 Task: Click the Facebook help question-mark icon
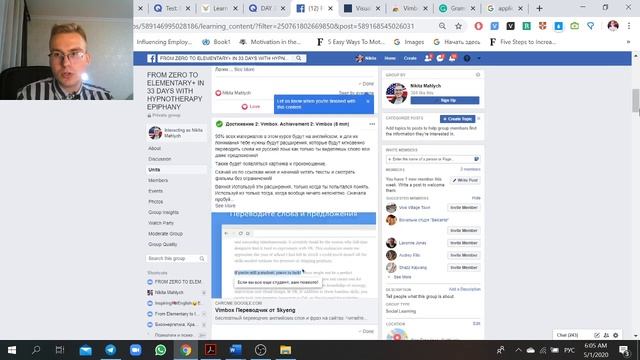point(467,58)
